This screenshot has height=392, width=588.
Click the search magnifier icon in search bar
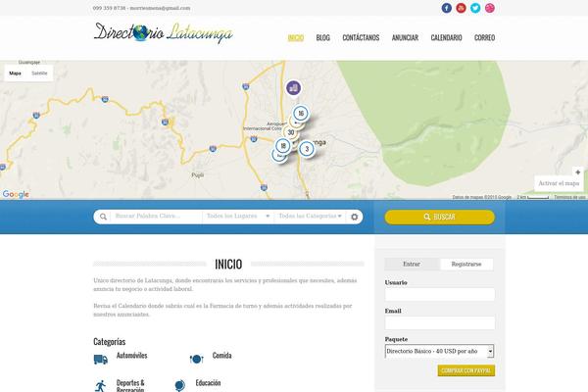pos(103,217)
